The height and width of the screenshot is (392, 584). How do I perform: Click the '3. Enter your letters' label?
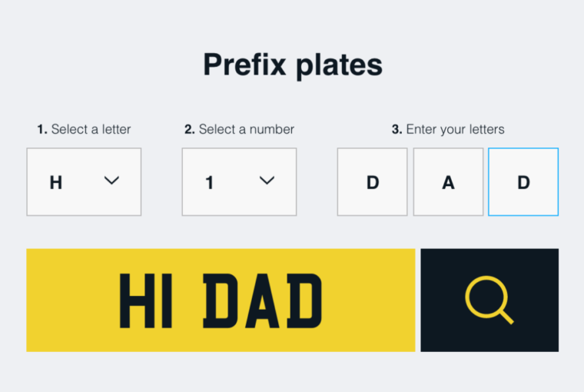click(448, 129)
